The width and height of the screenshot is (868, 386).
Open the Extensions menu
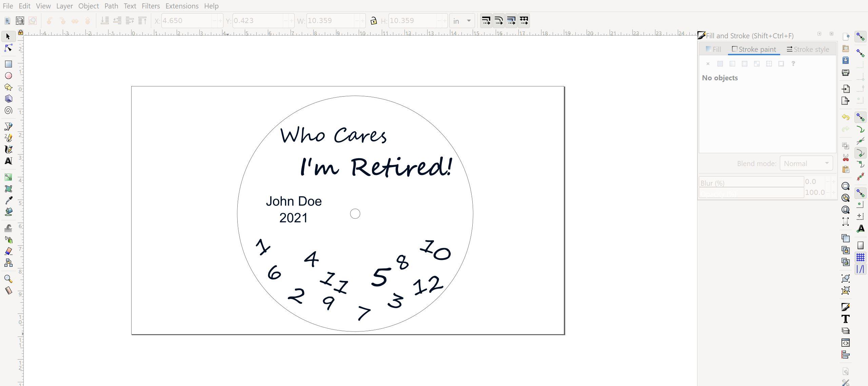point(182,6)
